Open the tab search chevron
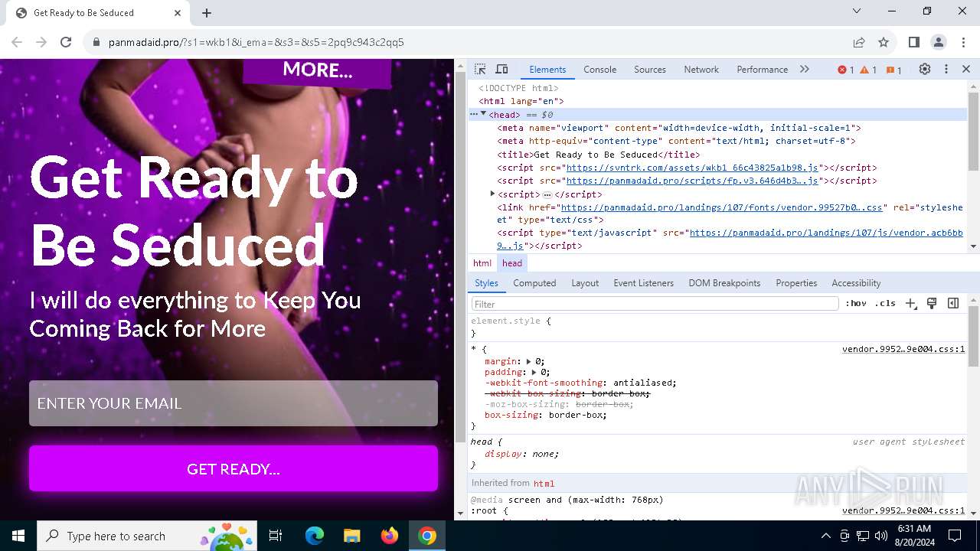Image resolution: width=980 pixels, height=551 pixels. [857, 11]
